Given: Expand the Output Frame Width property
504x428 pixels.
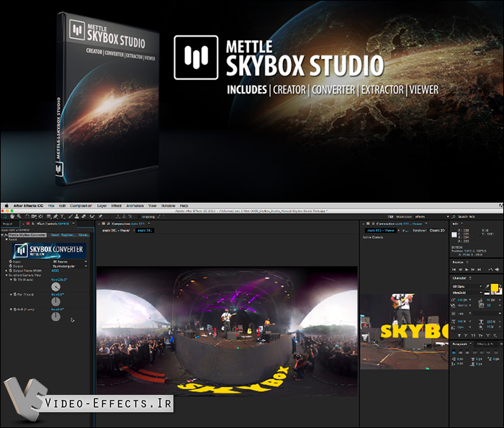Looking at the screenshot, I should tap(6, 270).
